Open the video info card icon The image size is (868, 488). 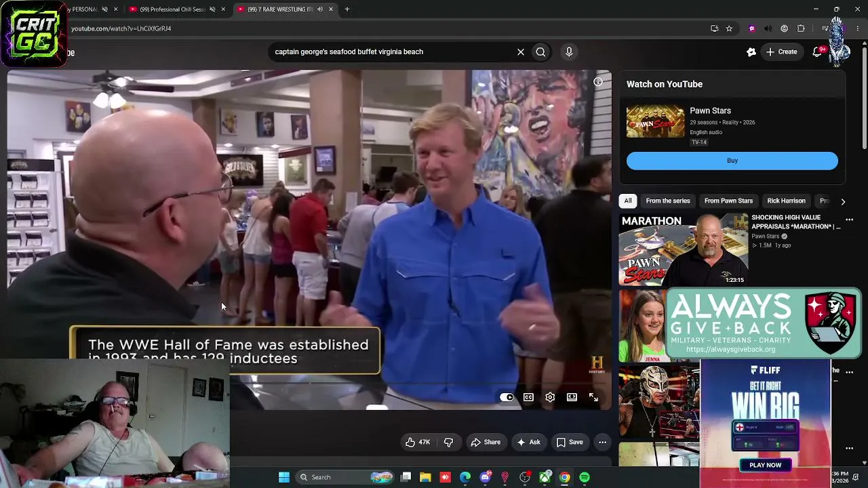[x=598, y=82]
